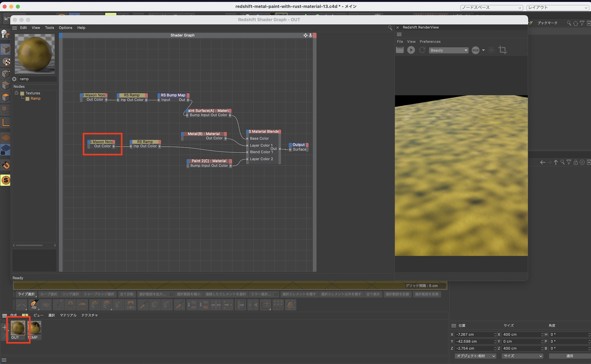
Task: Start render with RenderView play button
Action: 411,50
